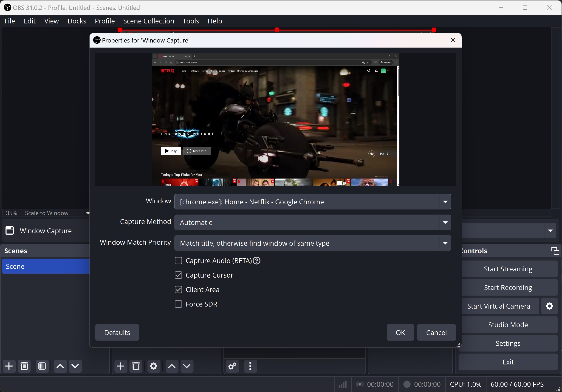This screenshot has width=562, height=392.
Task: Add a new source with plus icon
Action: click(121, 366)
